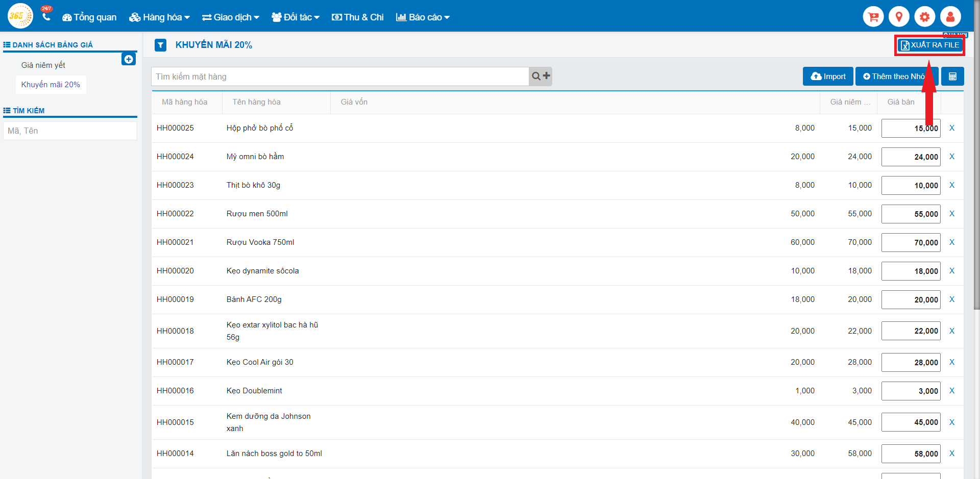Click the Import button
Viewport: 980px width, 479px height.
pyautogui.click(x=828, y=77)
